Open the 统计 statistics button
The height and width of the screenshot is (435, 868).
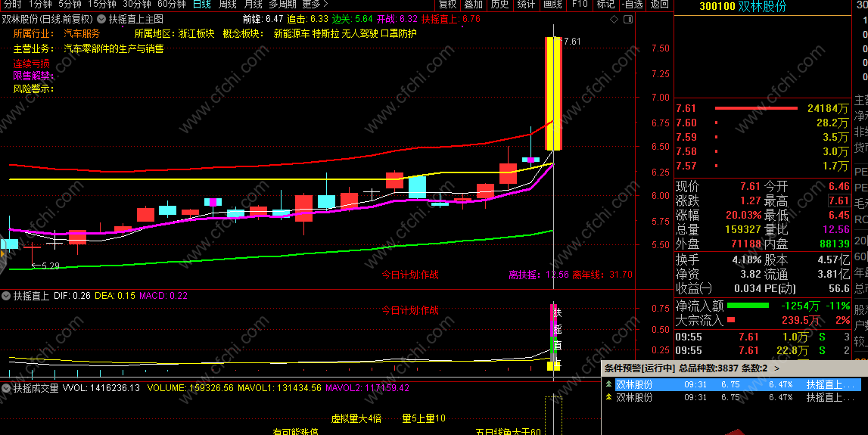(526, 5)
